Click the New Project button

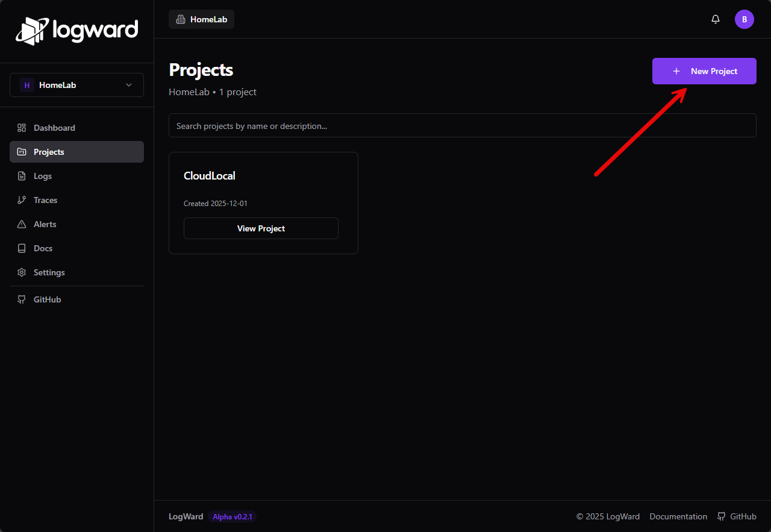[704, 71]
